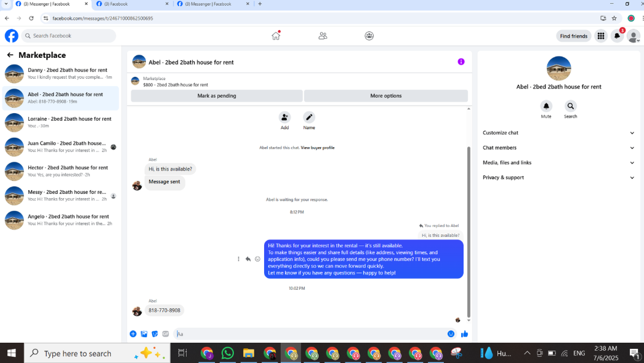Open the Facebook menu grid icon
The height and width of the screenshot is (363, 644).
(601, 36)
